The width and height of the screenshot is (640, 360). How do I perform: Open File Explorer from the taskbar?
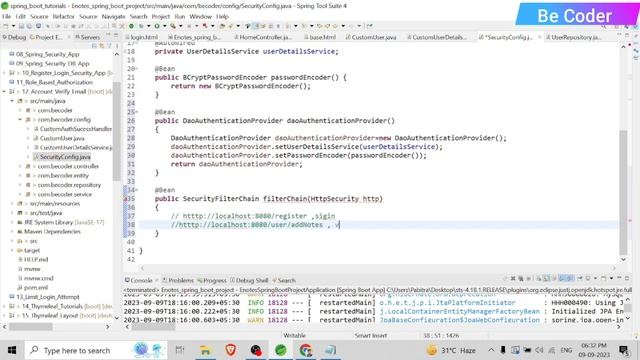pos(205,350)
